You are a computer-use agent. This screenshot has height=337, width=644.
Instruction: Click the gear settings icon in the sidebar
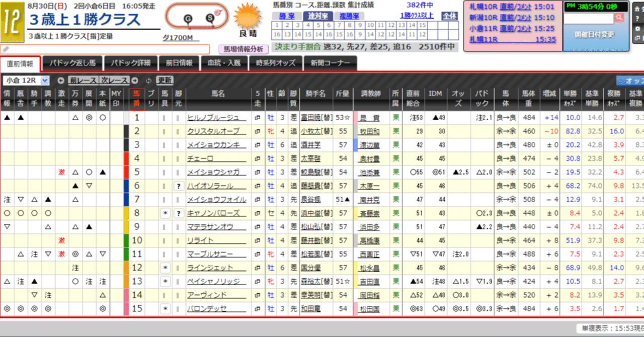[x=638, y=29]
